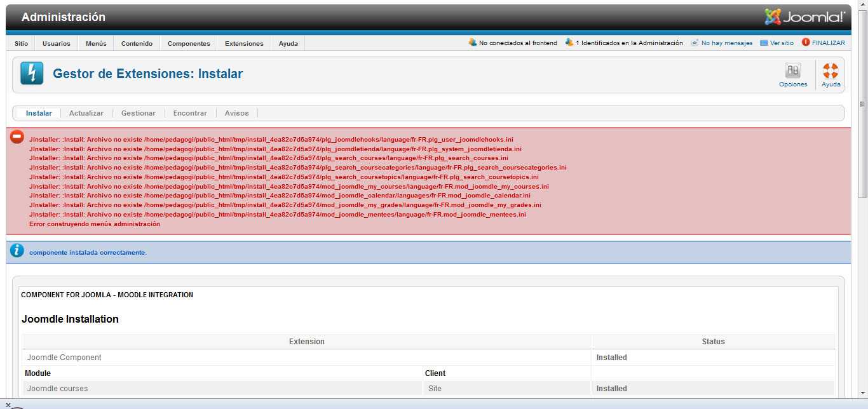Click the red error icon in the message box

coord(17,137)
